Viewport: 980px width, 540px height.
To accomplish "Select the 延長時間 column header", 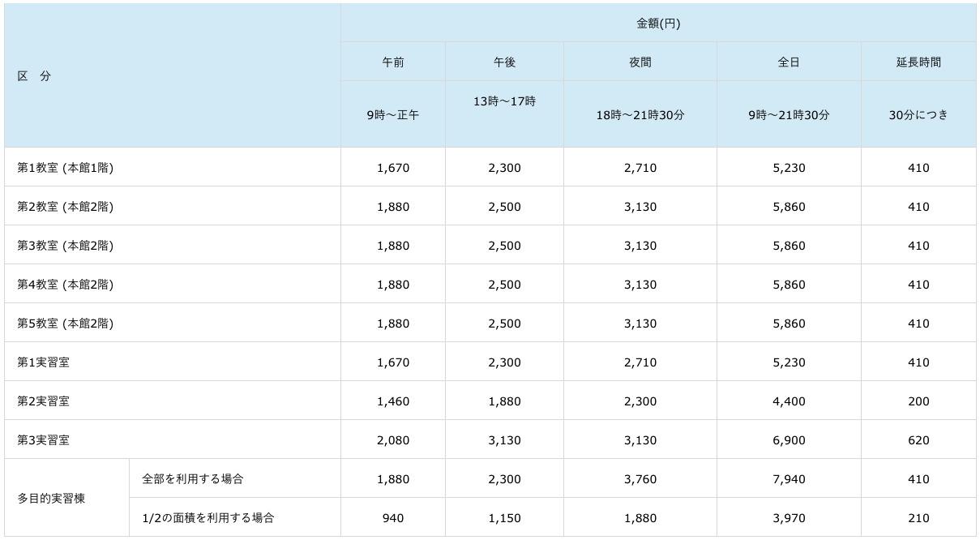I will click(918, 62).
